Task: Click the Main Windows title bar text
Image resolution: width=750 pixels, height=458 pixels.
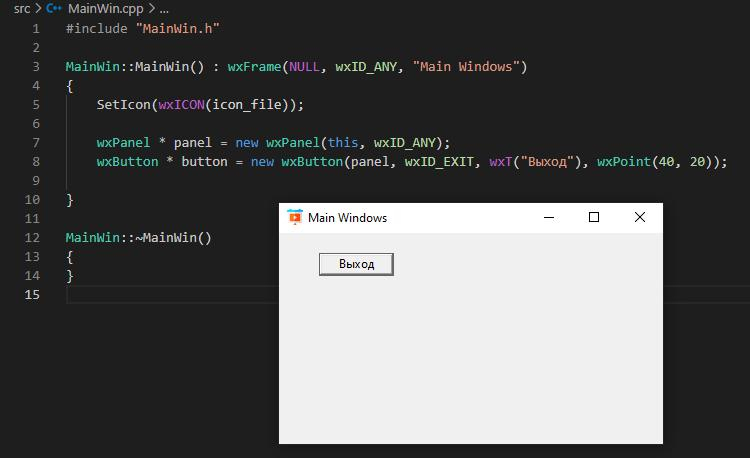Action: coord(347,217)
